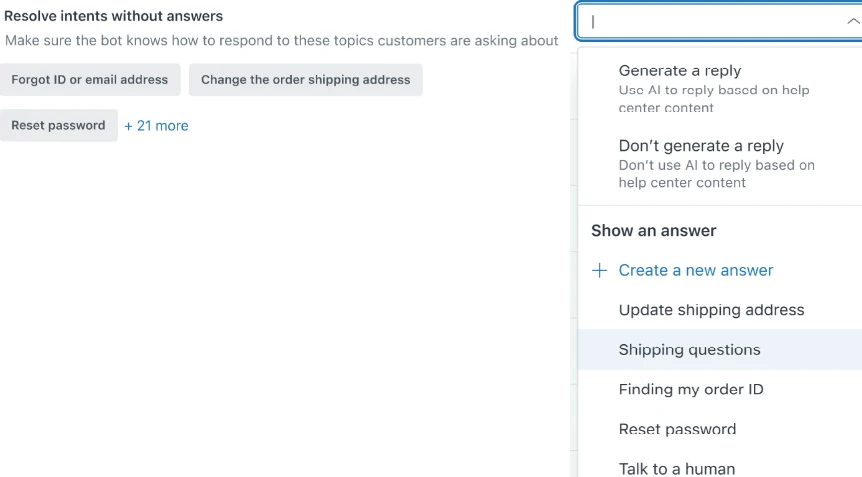Click the Don't use AI to reply description

click(x=716, y=174)
